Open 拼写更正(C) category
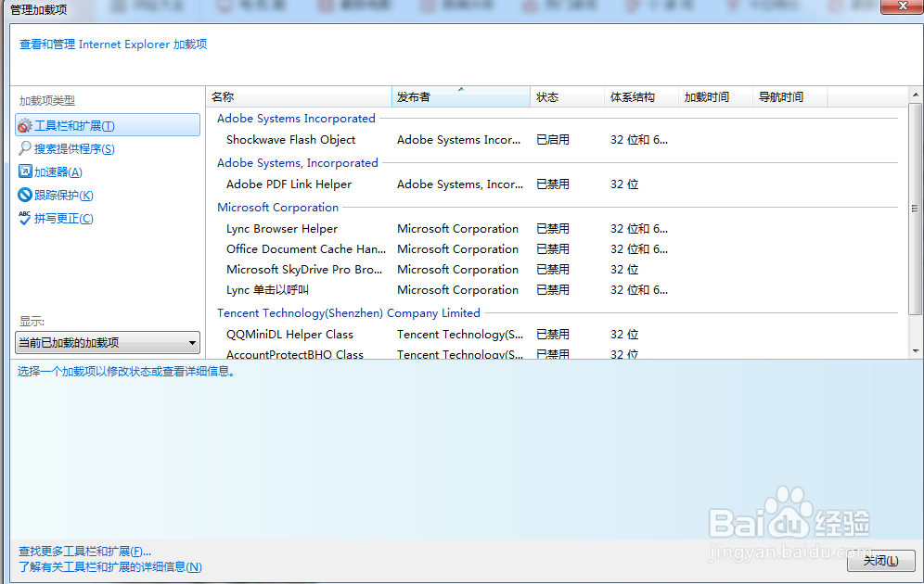The height and width of the screenshot is (584, 924). [64, 219]
